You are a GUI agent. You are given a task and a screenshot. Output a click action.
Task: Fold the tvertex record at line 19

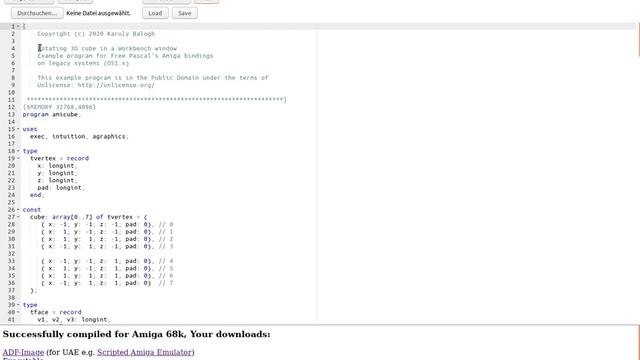coord(18,158)
